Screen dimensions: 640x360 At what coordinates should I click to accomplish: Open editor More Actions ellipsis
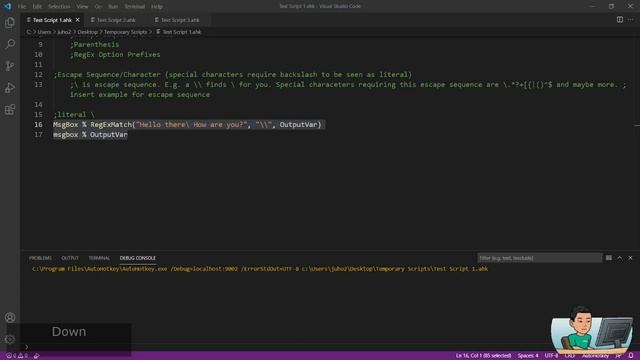point(631,20)
